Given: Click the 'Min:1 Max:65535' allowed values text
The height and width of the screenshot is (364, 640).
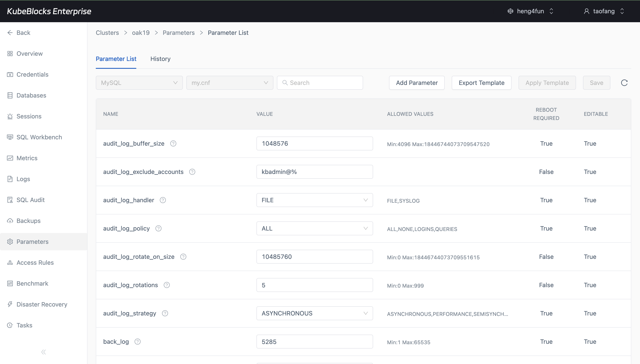Looking at the screenshot, I should (x=409, y=342).
